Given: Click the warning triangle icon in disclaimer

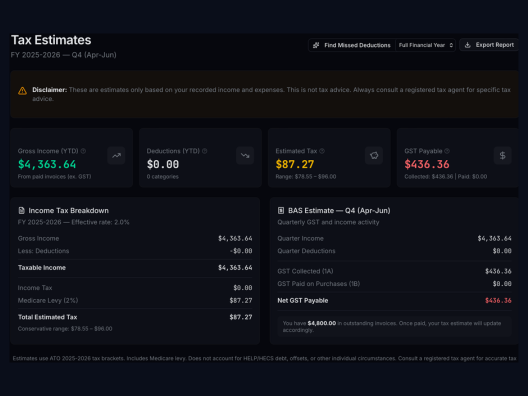Looking at the screenshot, I should coord(23,91).
